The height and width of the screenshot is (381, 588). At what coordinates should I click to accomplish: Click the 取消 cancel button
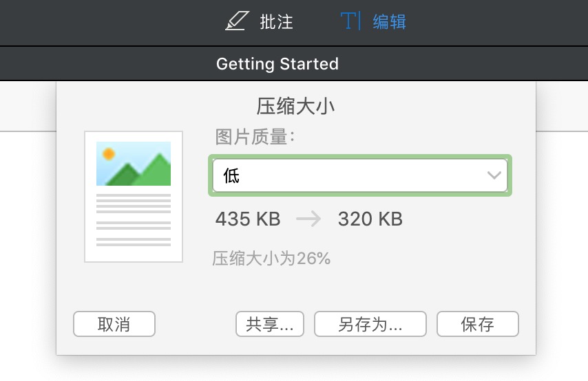click(x=114, y=324)
